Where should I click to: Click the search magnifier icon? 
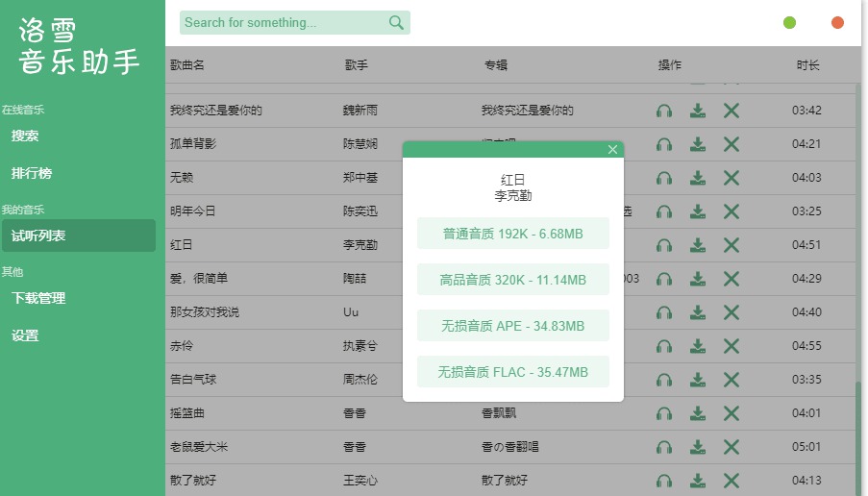[396, 23]
